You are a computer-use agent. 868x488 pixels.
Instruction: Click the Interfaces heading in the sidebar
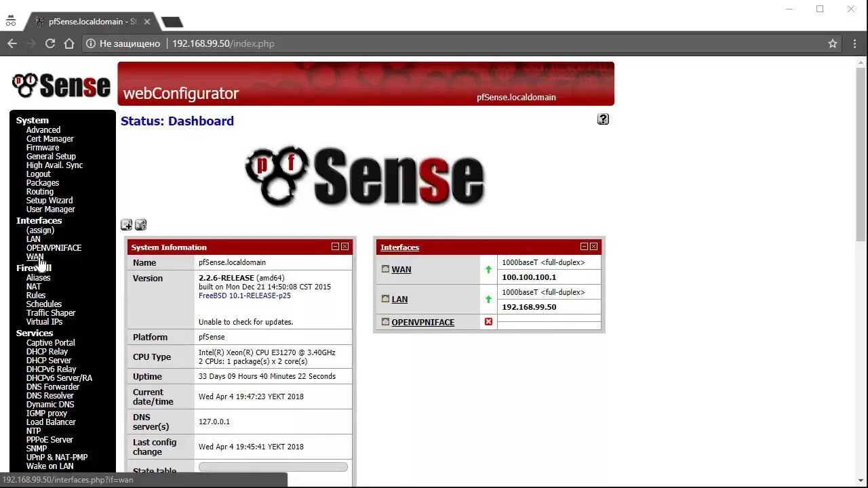(x=39, y=221)
